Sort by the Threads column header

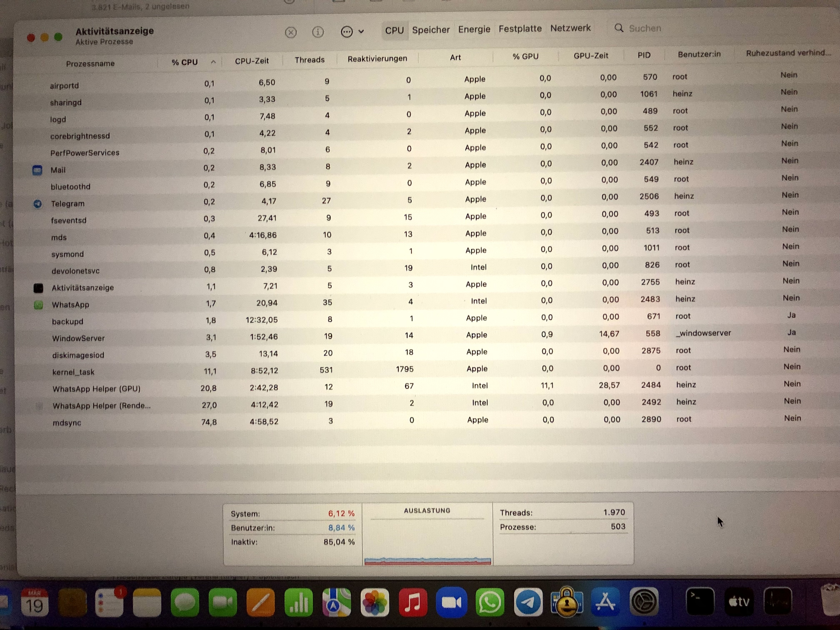310,60
